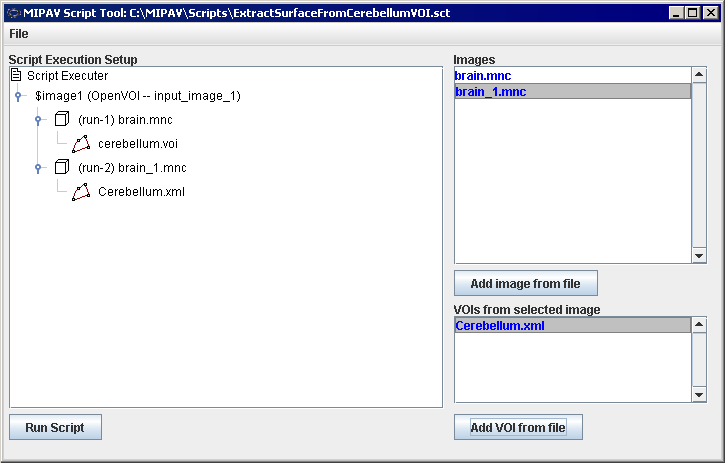Click the Script Executer document icon

[x=16, y=76]
